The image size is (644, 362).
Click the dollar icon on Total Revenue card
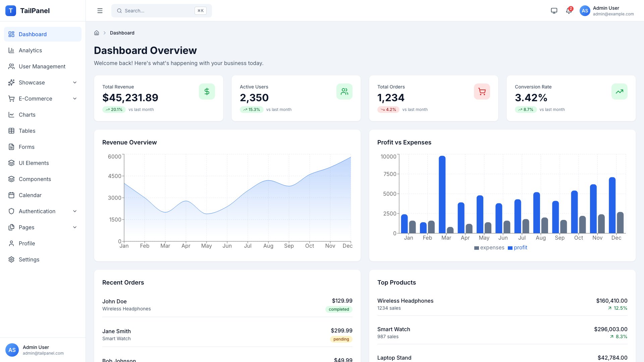207,91
